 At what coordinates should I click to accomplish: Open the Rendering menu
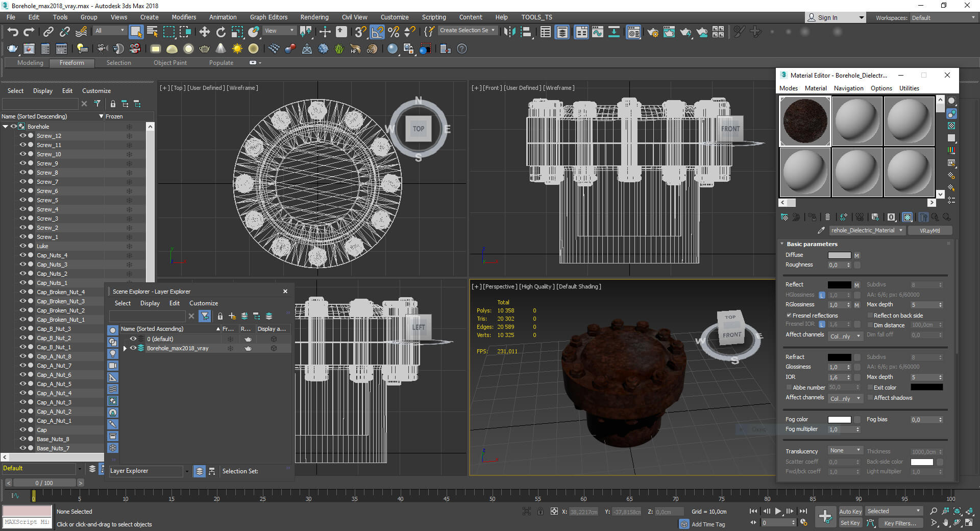pos(314,17)
